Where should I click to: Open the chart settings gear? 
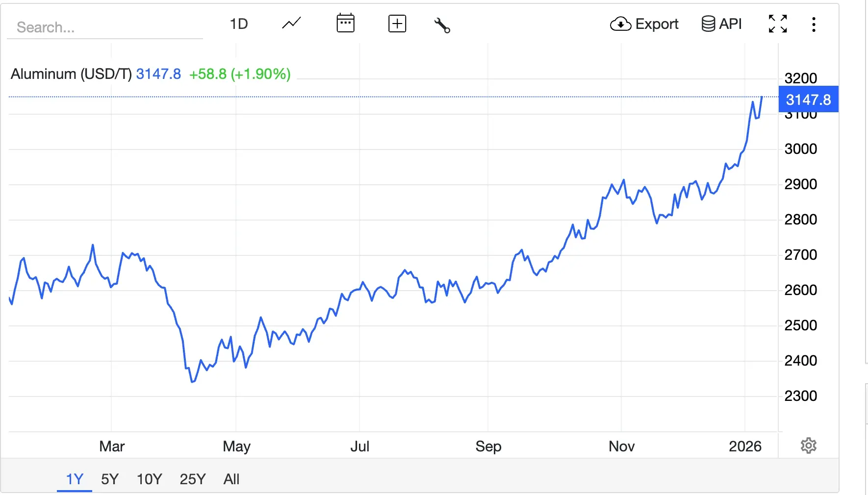808,445
